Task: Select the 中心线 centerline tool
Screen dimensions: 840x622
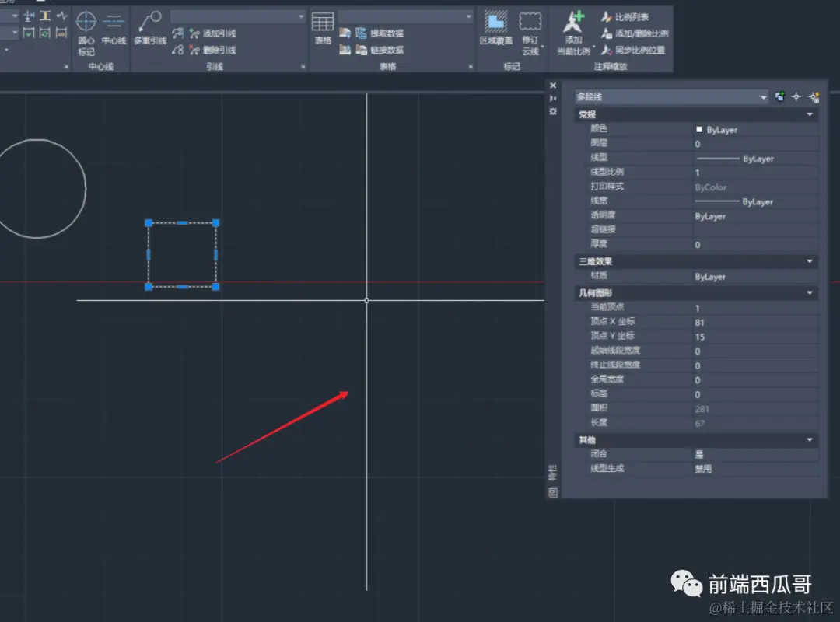Action: click(114, 29)
